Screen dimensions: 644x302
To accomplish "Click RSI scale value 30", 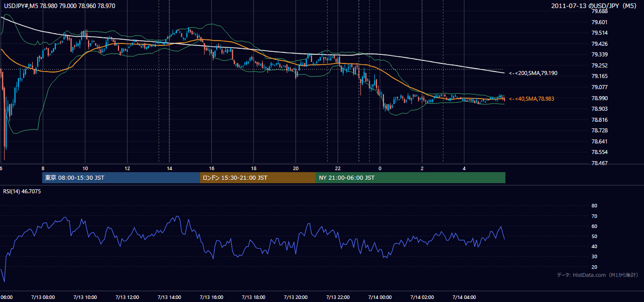I will [x=594, y=257].
